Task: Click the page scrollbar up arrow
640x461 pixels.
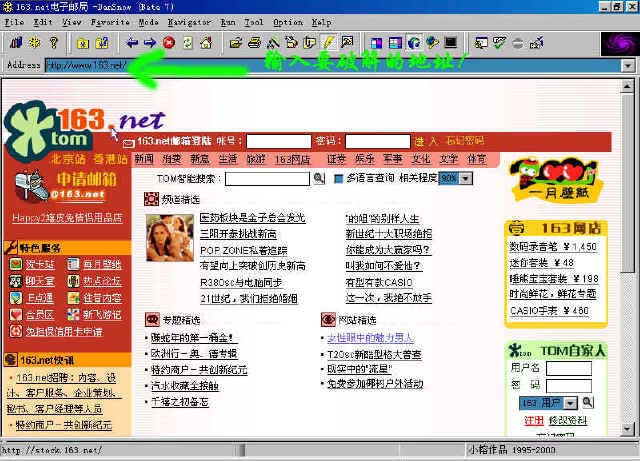Action: 627,86
